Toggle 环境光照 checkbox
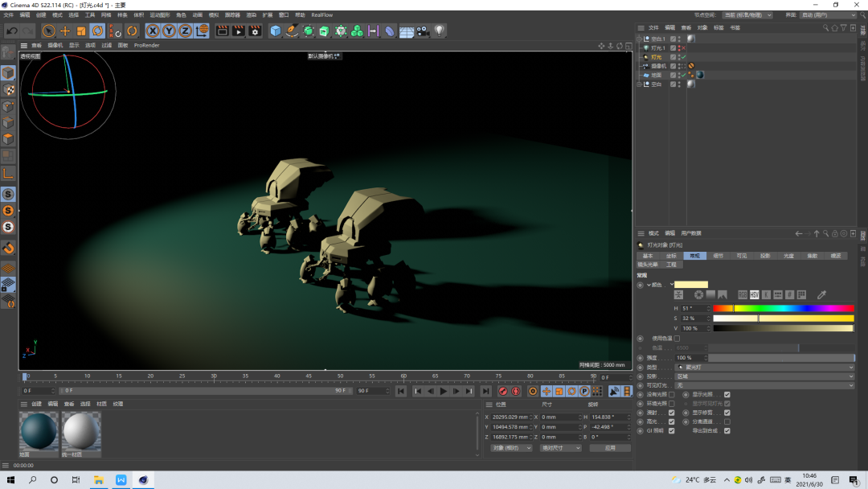Image resolution: width=868 pixels, height=489 pixels. point(671,404)
